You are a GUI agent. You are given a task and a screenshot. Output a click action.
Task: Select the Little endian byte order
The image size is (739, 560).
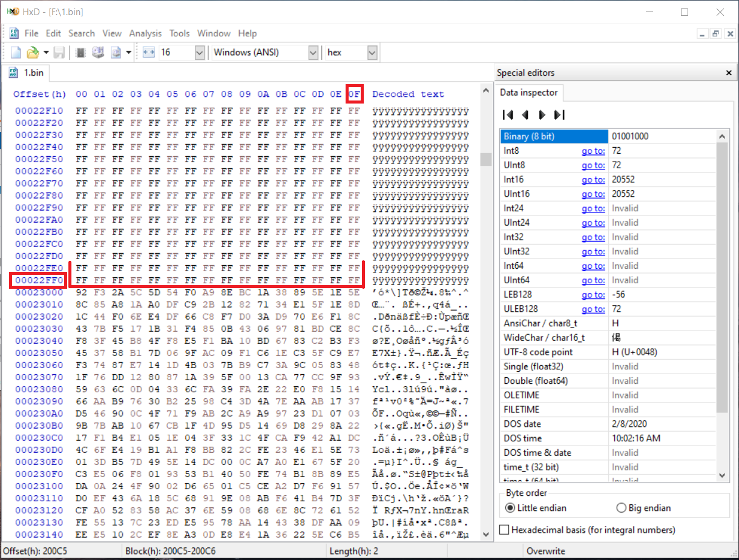[510, 508]
